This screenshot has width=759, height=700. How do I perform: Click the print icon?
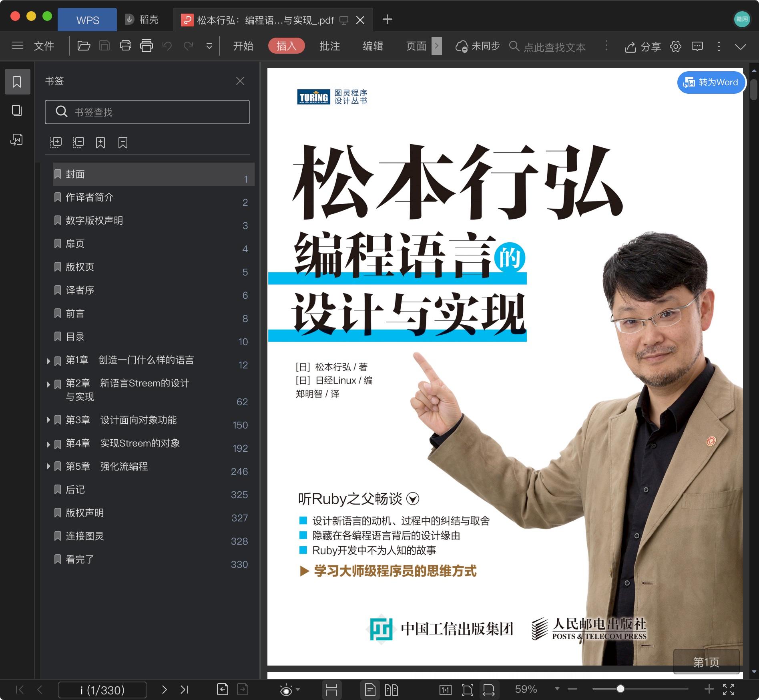(x=126, y=46)
